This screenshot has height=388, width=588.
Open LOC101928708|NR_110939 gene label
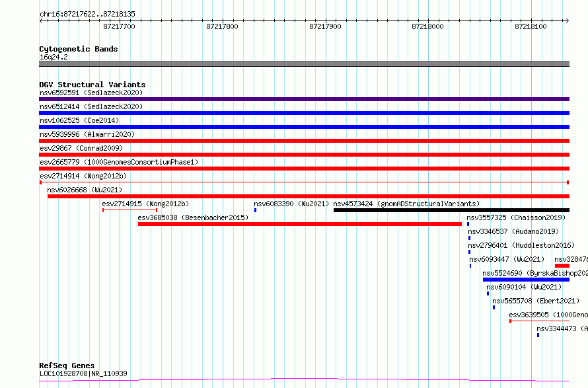(83, 373)
